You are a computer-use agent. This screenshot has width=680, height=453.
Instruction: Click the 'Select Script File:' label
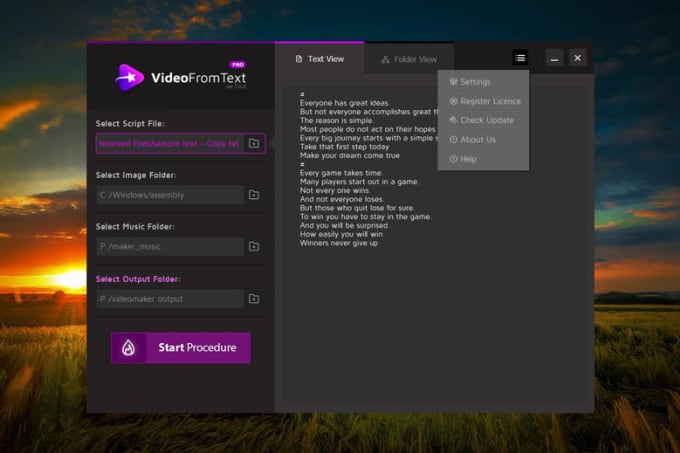click(130, 124)
